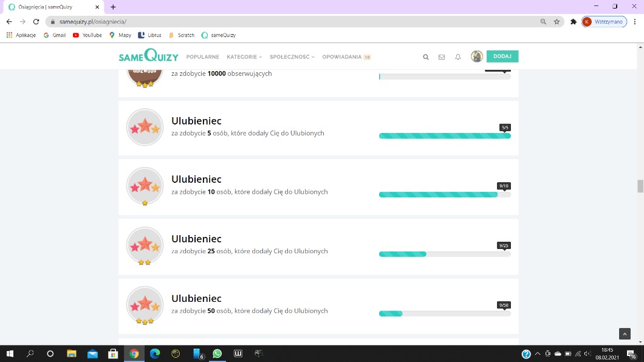Screen dimensions: 644x362
Task: Click the address bar URL field
Action: [292, 21]
